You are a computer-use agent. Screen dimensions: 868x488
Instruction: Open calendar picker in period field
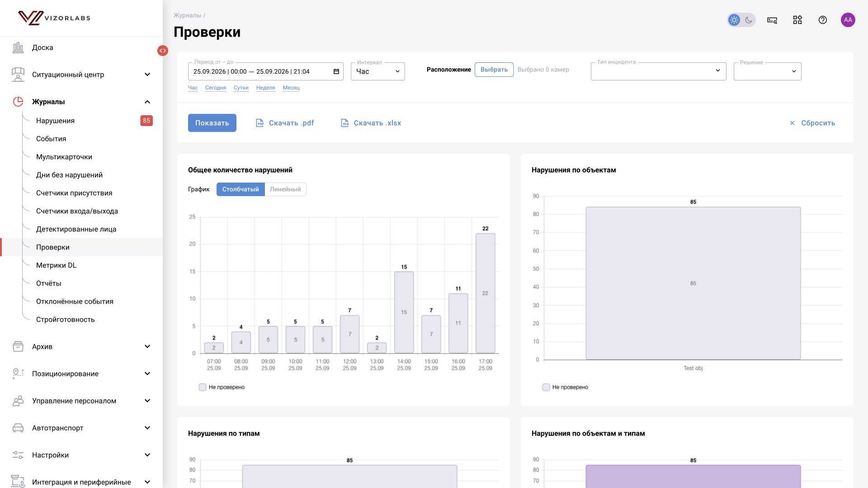coord(336,71)
